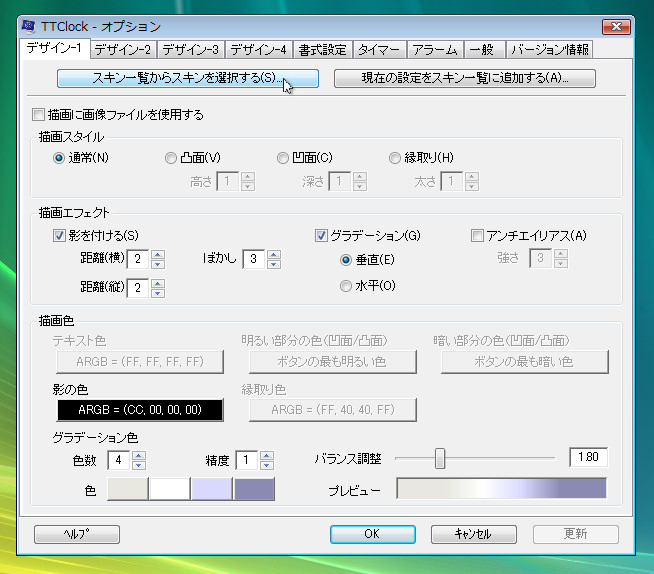The image size is (654, 574).
Task: Click the 精度 input field
Action: 247,460
